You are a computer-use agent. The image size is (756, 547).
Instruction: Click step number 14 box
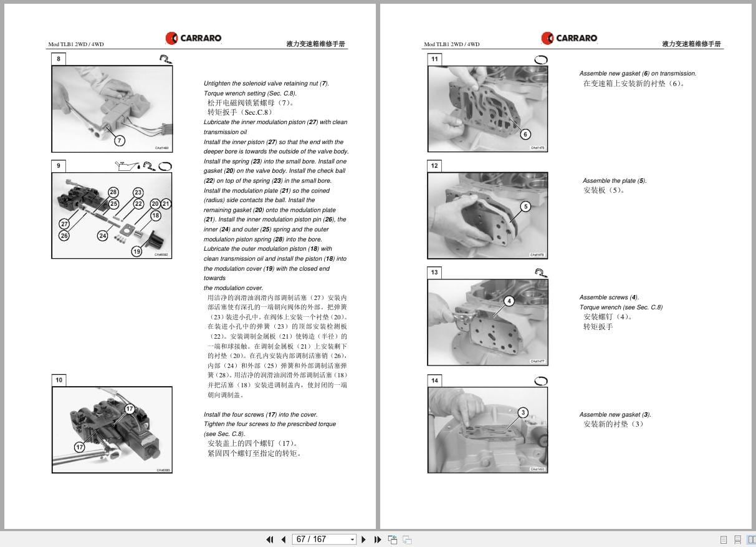click(x=434, y=380)
